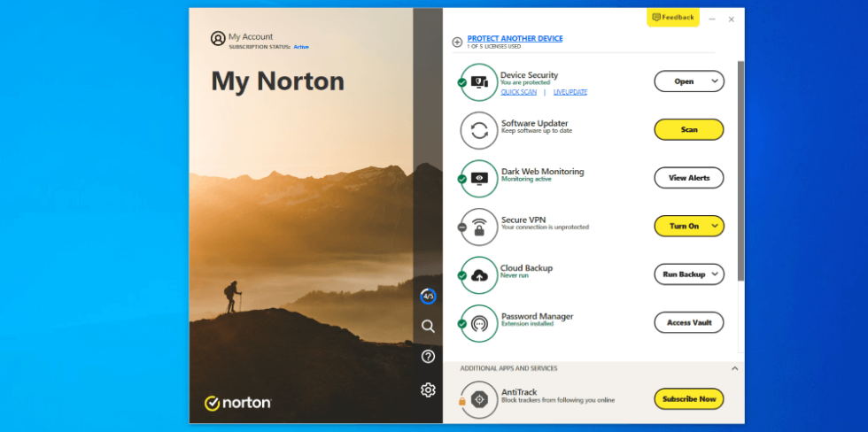Close the Norton window
The height and width of the screenshot is (432, 868).
click(732, 19)
